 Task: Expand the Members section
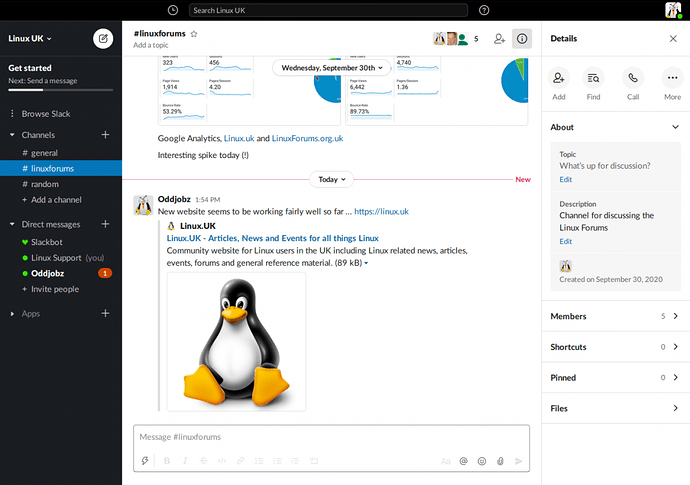615,316
